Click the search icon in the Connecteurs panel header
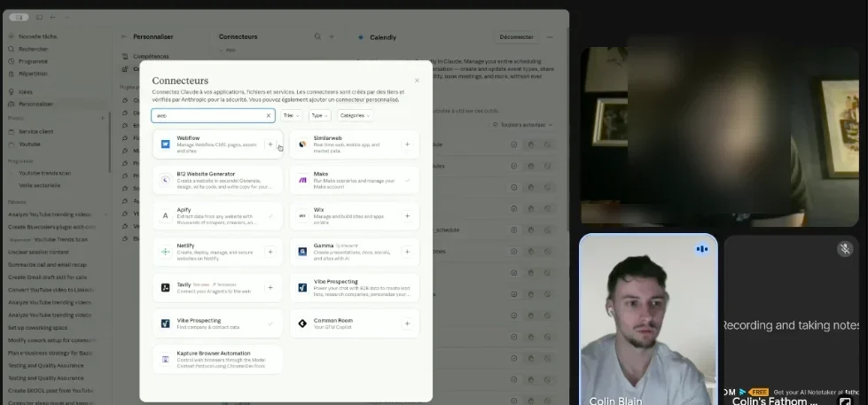This screenshot has height=405, width=868. click(317, 36)
